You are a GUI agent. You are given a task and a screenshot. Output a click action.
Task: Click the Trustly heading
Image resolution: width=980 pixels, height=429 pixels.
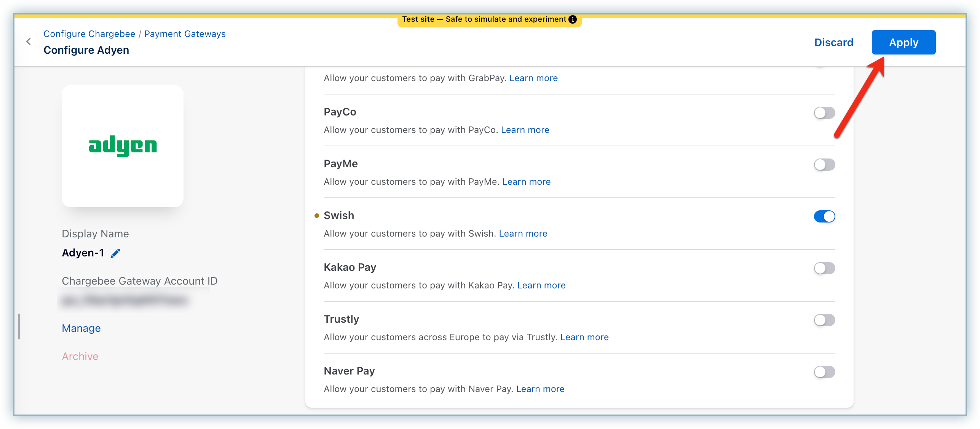pos(342,319)
